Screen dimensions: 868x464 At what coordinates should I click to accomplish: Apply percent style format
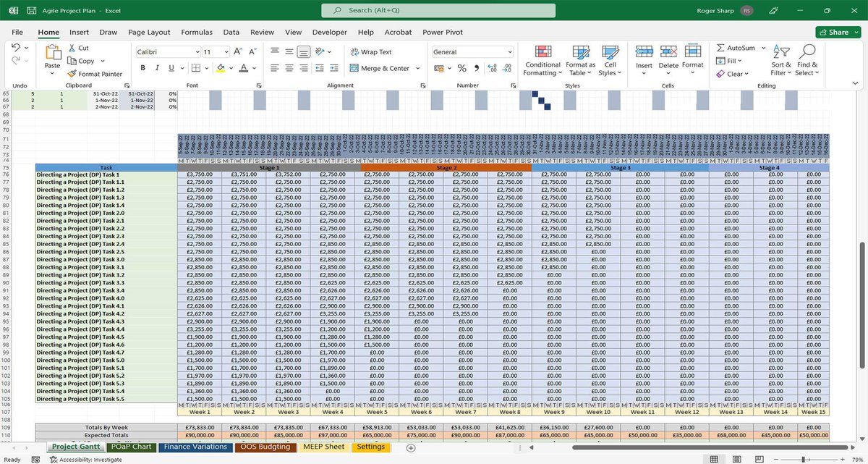[x=463, y=68]
